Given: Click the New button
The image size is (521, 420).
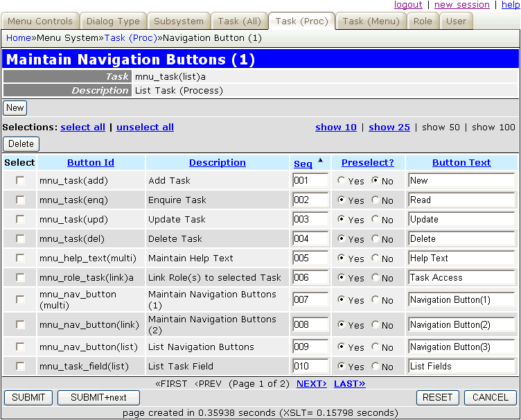Looking at the screenshot, I should [x=15, y=108].
